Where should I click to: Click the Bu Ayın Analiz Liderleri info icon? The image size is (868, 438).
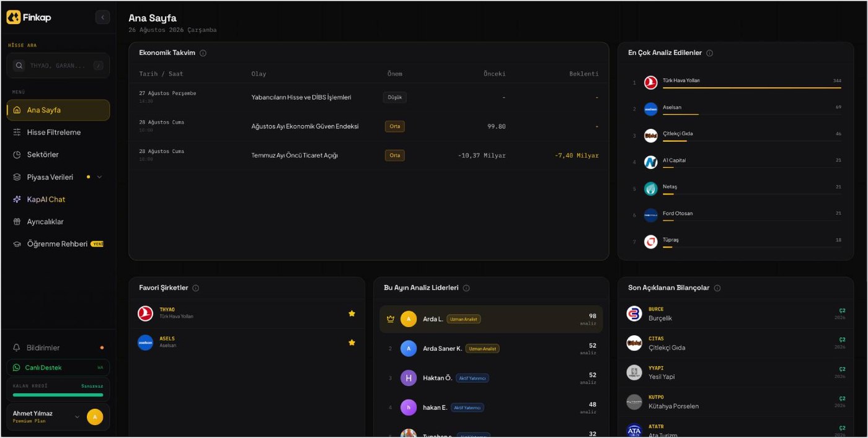[466, 288]
